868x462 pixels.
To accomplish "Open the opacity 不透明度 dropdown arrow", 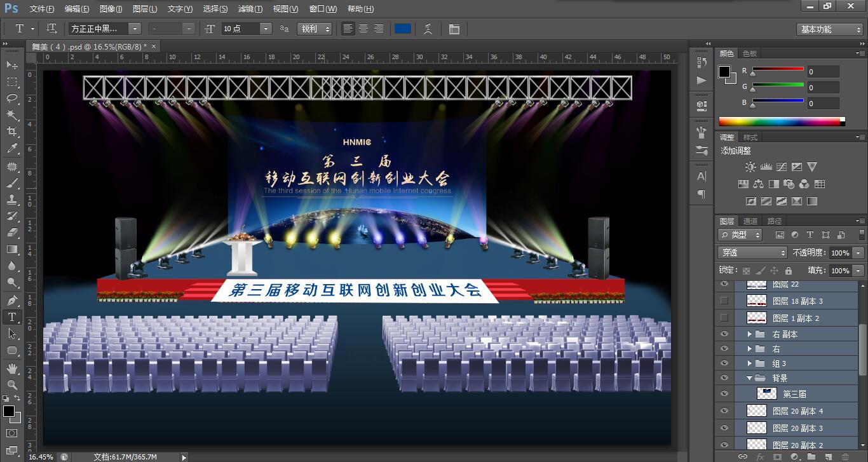I will click(x=858, y=252).
